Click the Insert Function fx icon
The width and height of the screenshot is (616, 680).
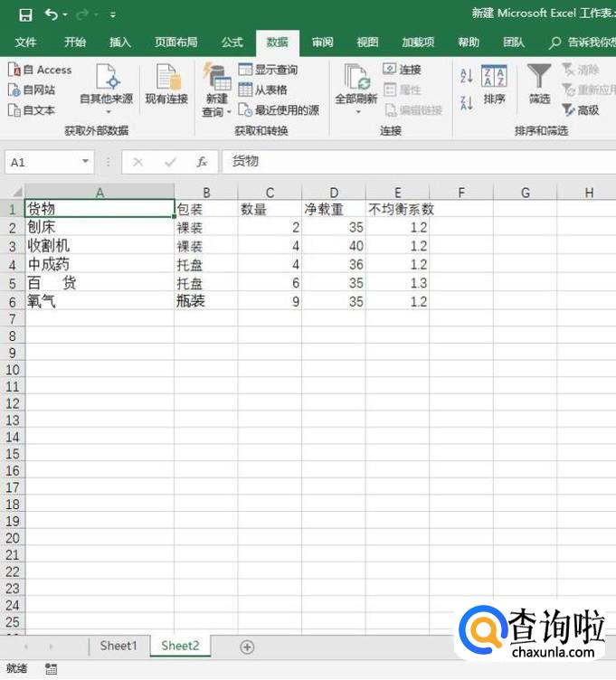coord(202,162)
